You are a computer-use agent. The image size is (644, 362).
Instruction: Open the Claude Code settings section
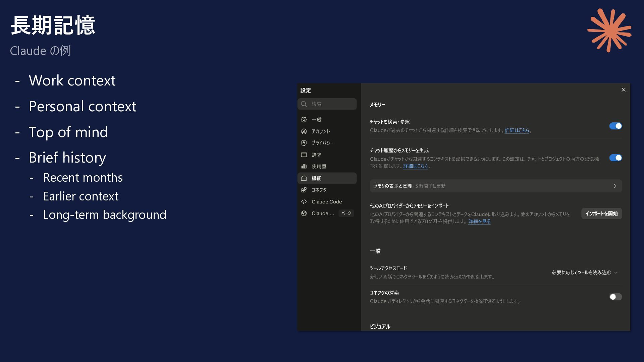point(327,202)
